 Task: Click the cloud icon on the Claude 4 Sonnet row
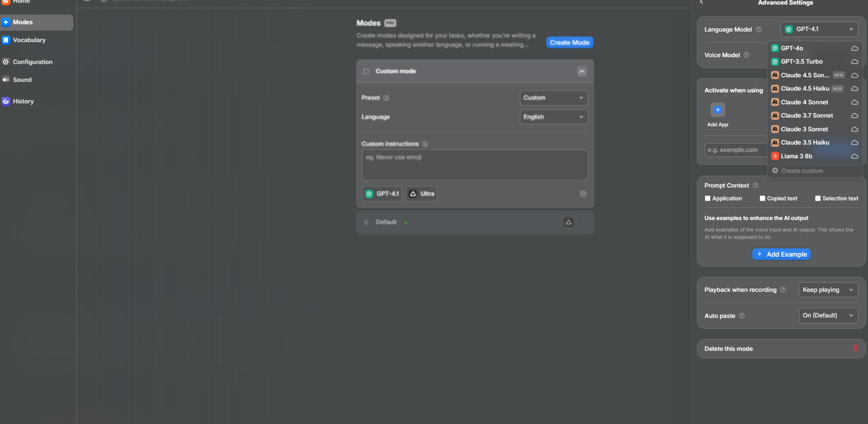[x=854, y=102]
